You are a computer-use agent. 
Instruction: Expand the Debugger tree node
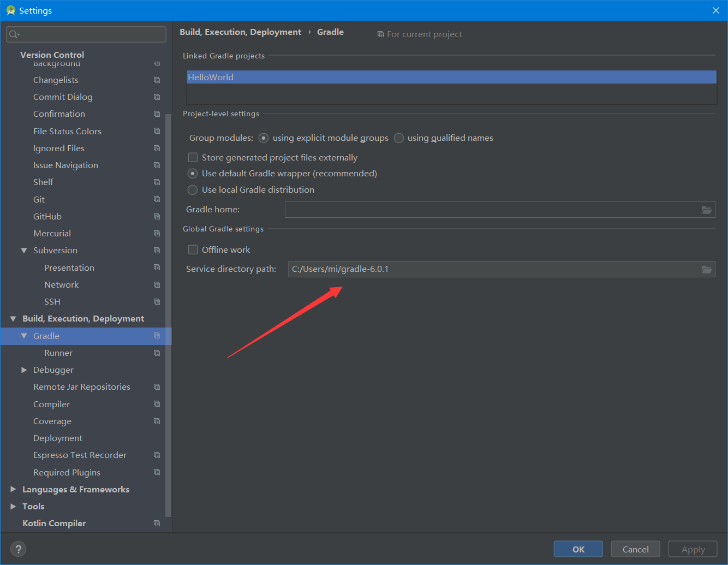pyautogui.click(x=24, y=370)
